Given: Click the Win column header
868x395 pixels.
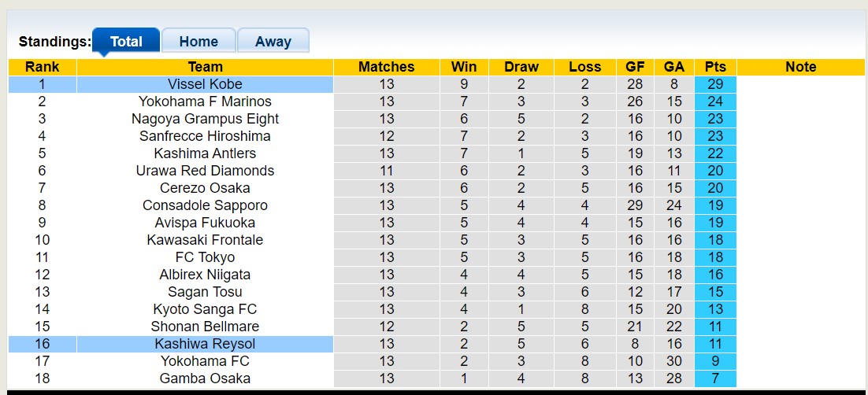Looking at the screenshot, I should (x=464, y=67).
